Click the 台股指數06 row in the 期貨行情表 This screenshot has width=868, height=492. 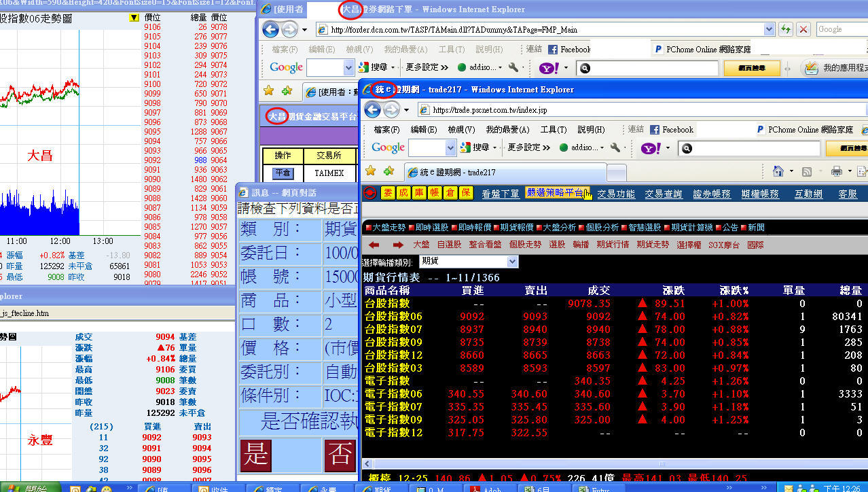pos(613,317)
